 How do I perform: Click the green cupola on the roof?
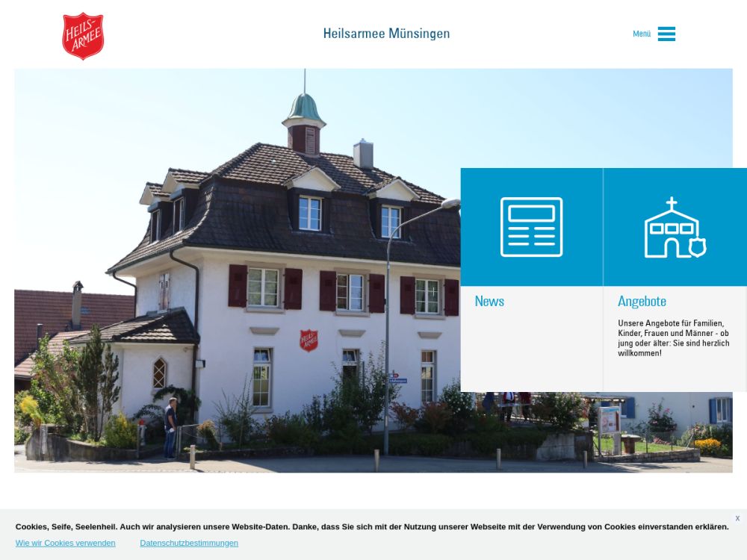303,109
